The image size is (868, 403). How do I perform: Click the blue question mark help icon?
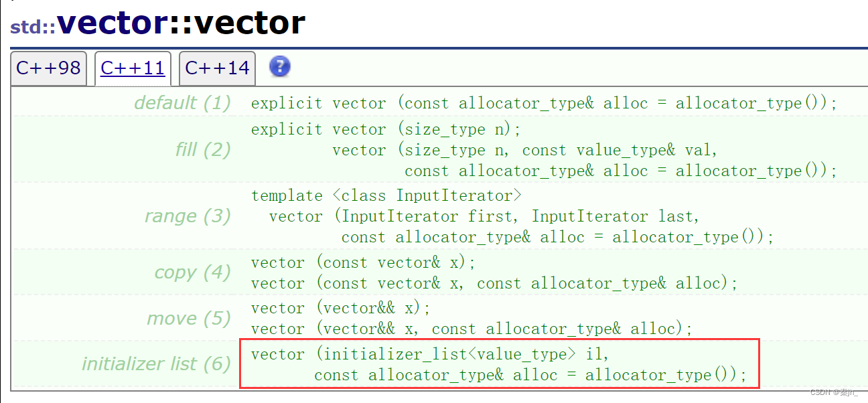coord(279,67)
